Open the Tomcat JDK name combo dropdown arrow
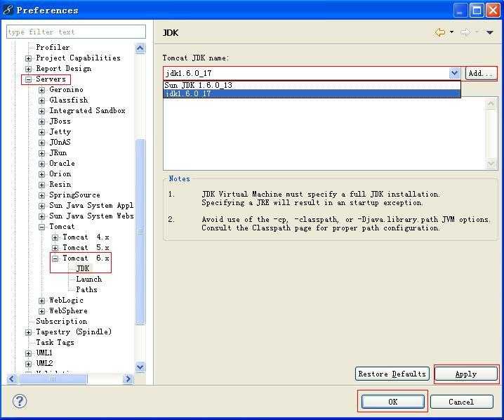 454,73
